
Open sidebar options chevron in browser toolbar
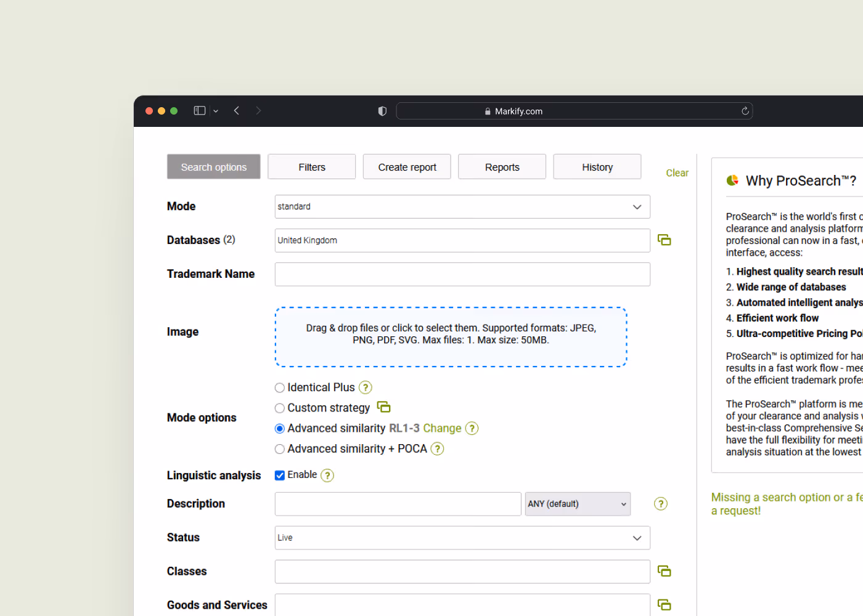pyautogui.click(x=216, y=111)
